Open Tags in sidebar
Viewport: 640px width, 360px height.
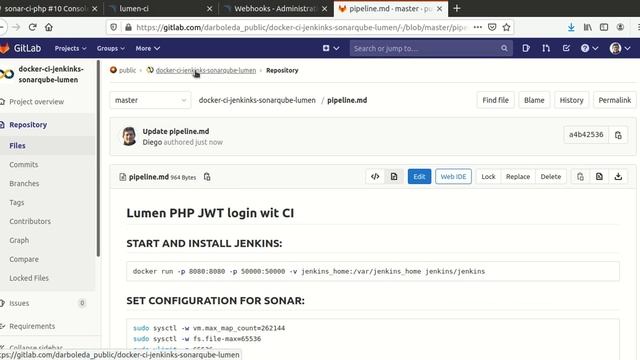17,202
